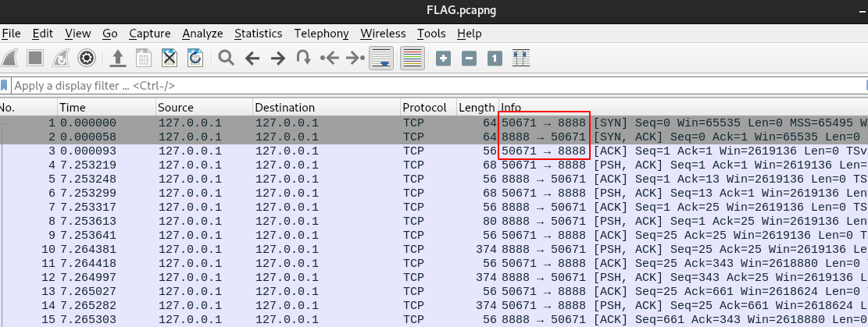Open capture options gear icon

pyautogui.click(x=87, y=58)
